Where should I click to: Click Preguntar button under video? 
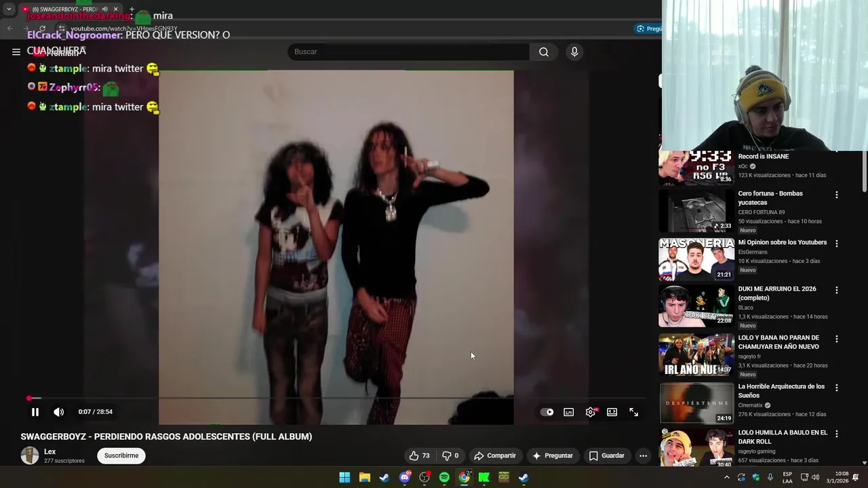(553, 455)
